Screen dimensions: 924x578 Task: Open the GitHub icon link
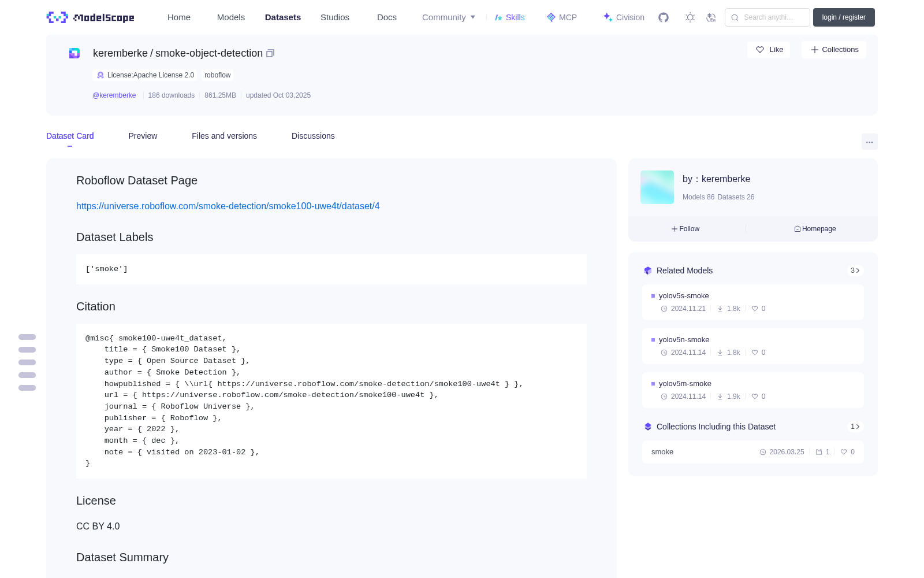664,17
